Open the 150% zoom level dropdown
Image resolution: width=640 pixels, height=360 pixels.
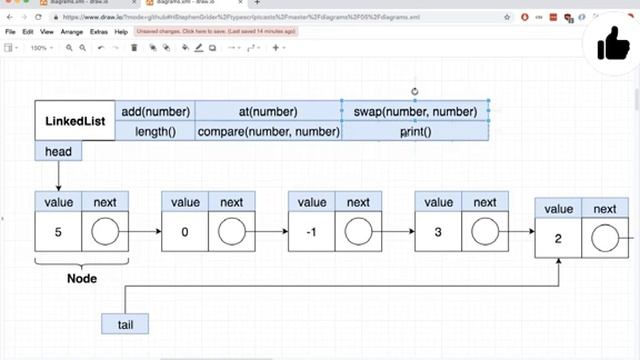click(x=42, y=48)
